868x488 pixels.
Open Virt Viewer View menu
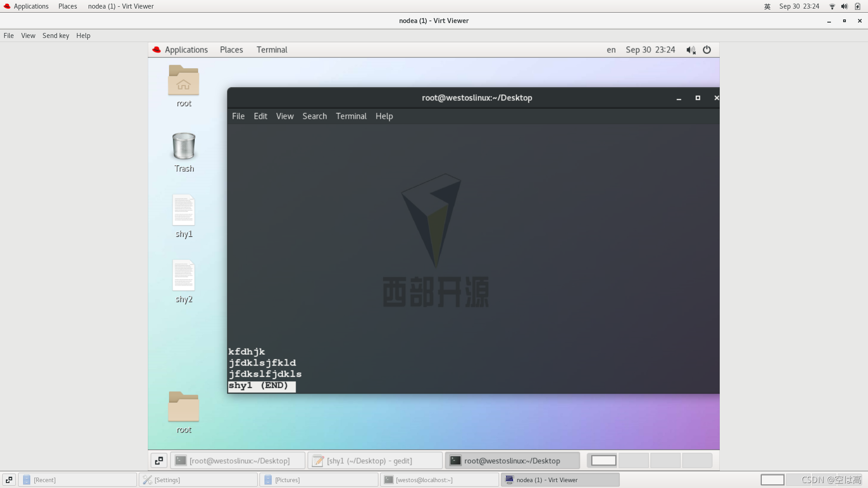[x=28, y=36]
